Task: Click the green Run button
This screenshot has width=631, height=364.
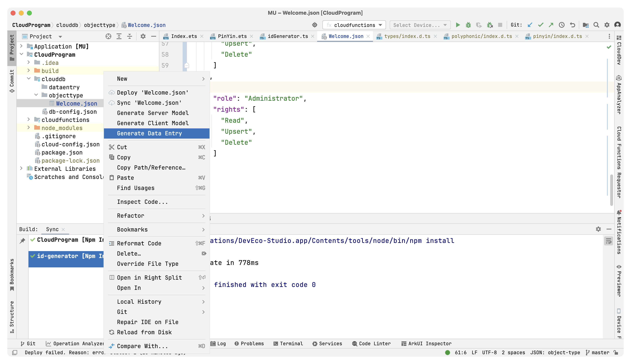Action: pos(458,25)
